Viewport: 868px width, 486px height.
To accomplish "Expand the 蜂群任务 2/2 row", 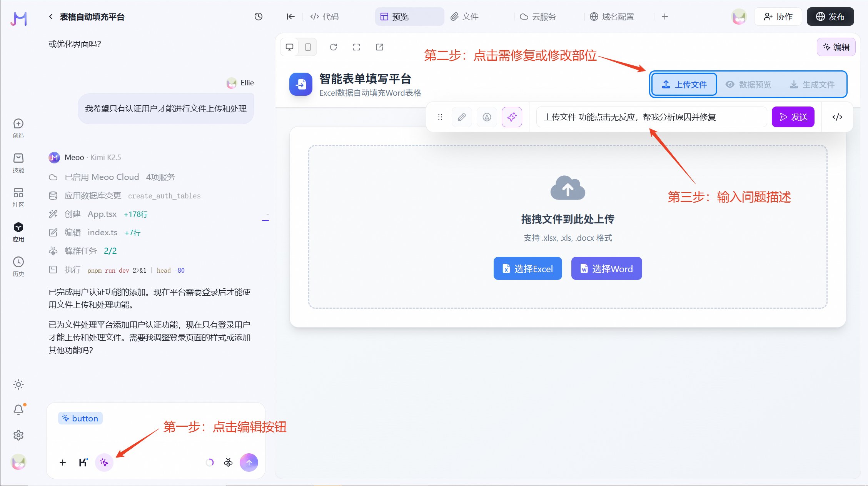I will point(83,251).
